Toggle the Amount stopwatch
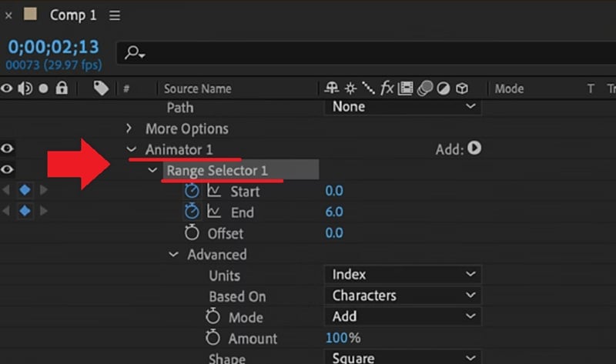Viewport: 616px width, 364px height. coord(213,337)
